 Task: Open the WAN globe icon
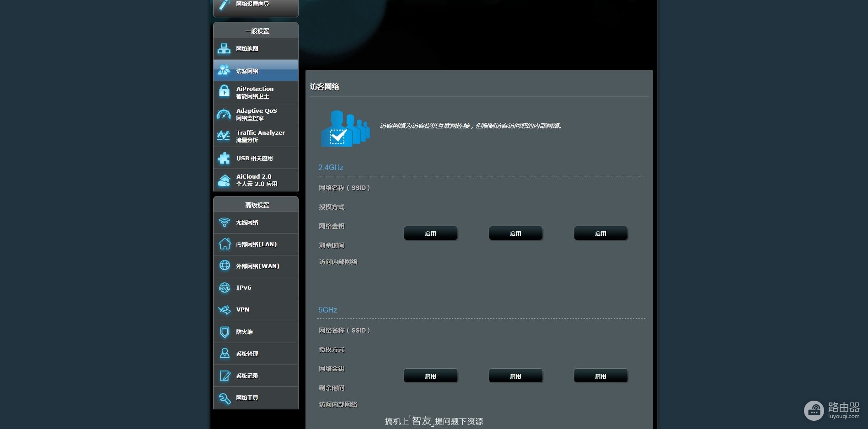pos(224,266)
